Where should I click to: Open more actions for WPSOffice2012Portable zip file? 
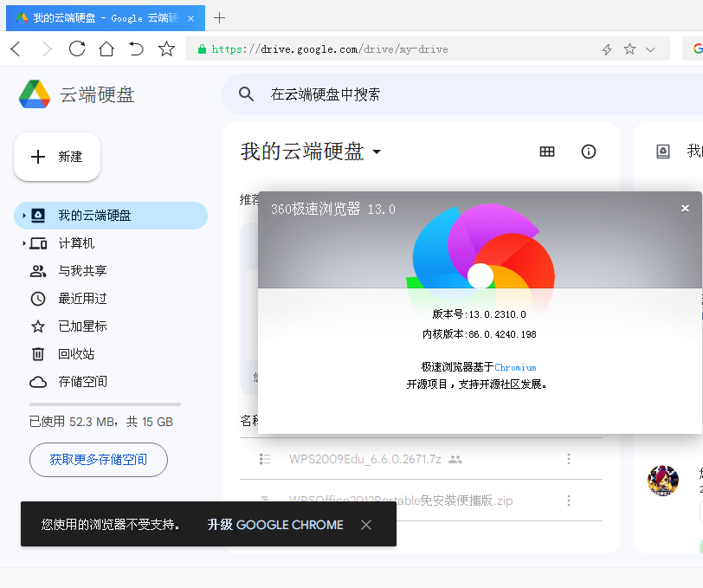click(569, 500)
